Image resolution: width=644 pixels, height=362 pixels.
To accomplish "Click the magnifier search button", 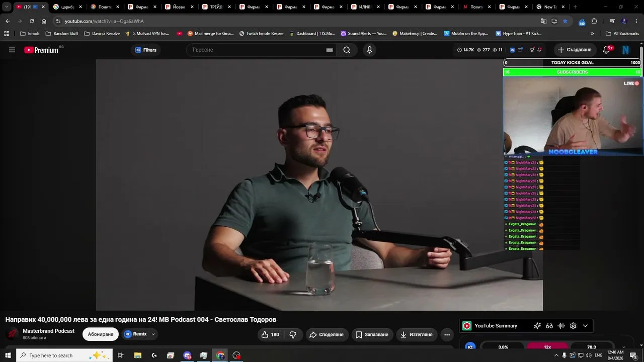I will pos(347,50).
